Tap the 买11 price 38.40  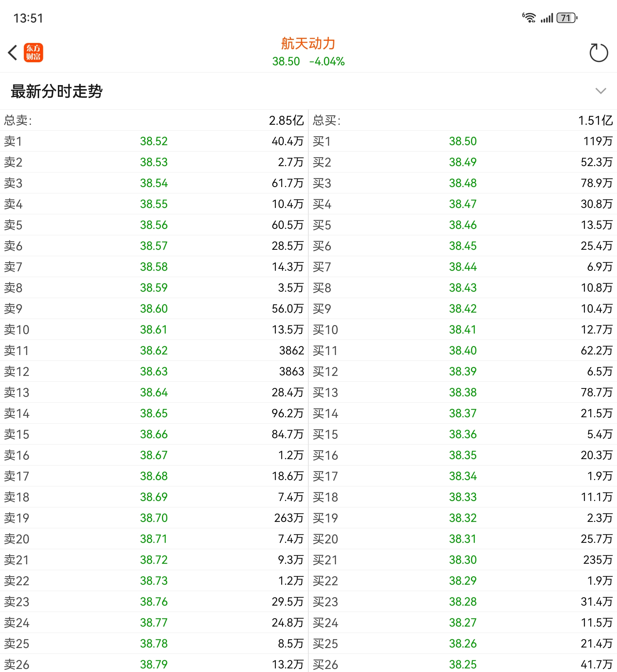[462, 351]
